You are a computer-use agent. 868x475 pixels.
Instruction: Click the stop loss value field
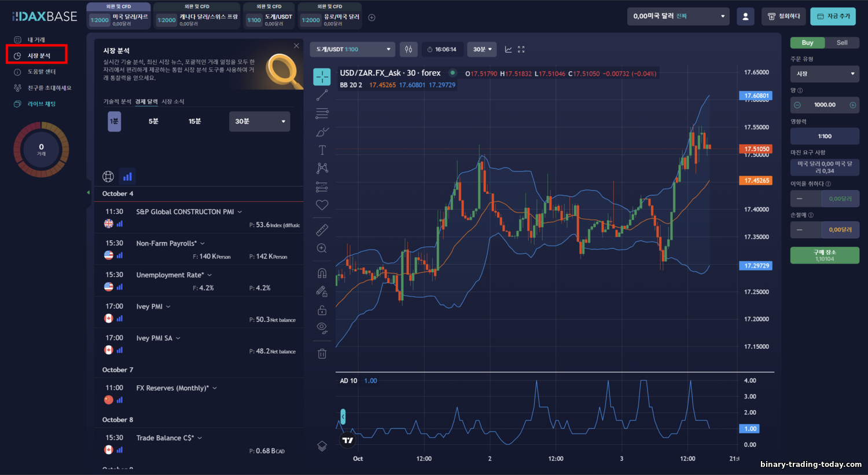point(840,230)
